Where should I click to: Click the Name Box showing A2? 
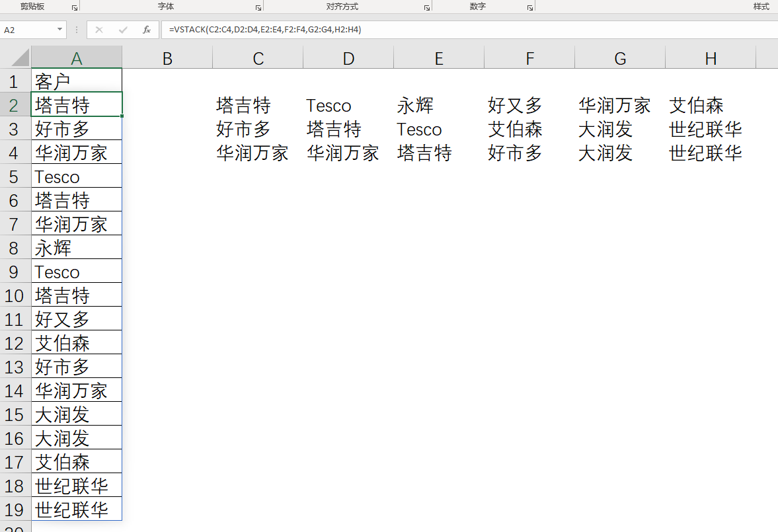[27, 30]
